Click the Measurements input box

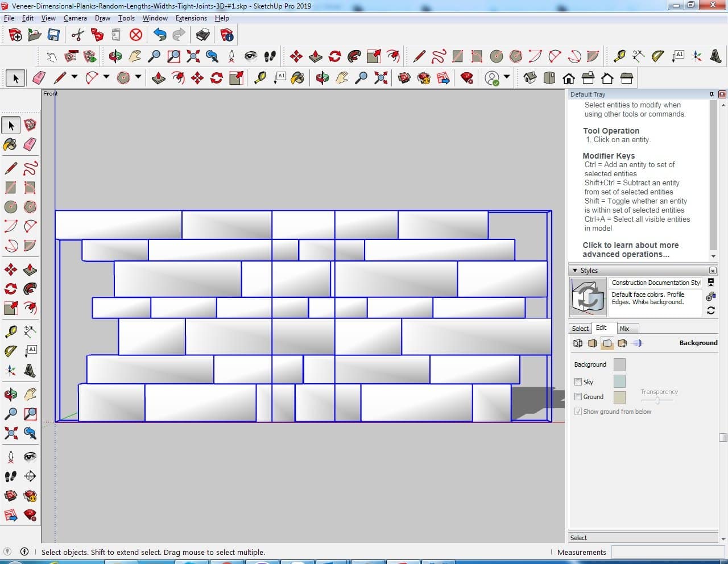click(665, 552)
